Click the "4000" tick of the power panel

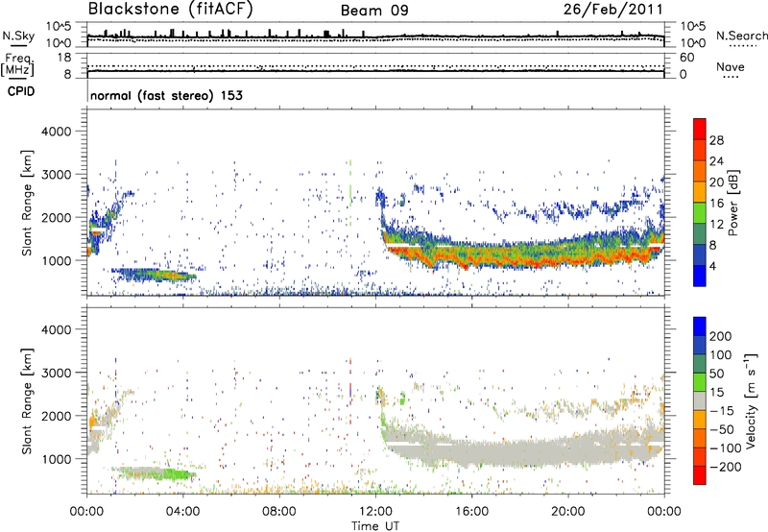[x=56, y=132]
